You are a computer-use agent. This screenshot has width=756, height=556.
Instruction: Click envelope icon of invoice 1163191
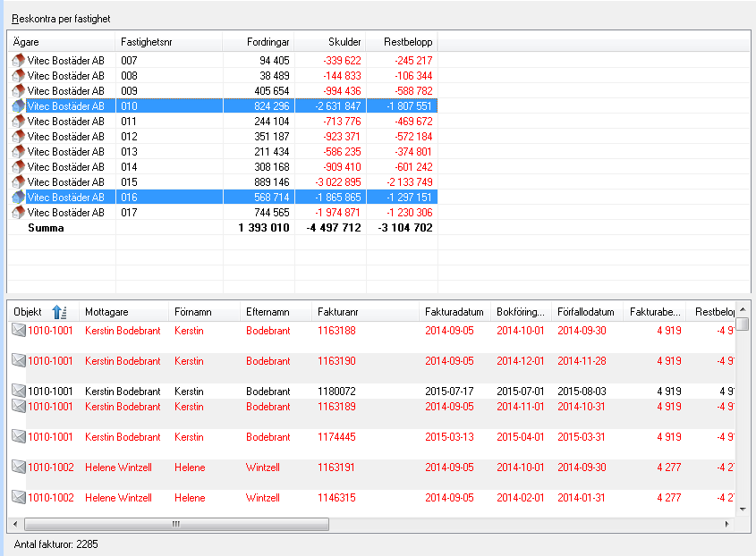click(18, 467)
